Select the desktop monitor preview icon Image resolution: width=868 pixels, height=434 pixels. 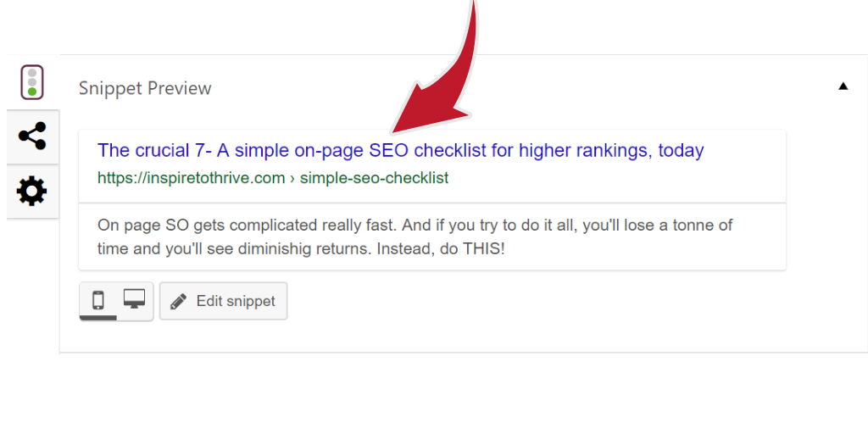135,299
